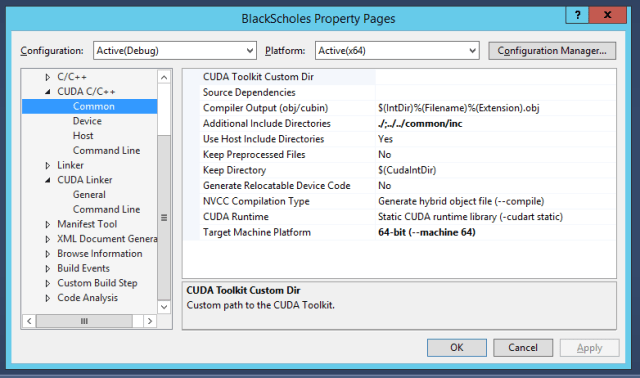Image resolution: width=640 pixels, height=378 pixels.
Task: Select the C/C++ tree item
Action: pyautogui.click(x=72, y=77)
